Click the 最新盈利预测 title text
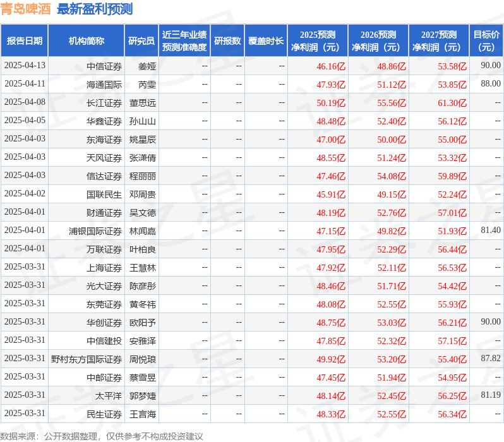The image size is (504, 442). (x=95, y=9)
